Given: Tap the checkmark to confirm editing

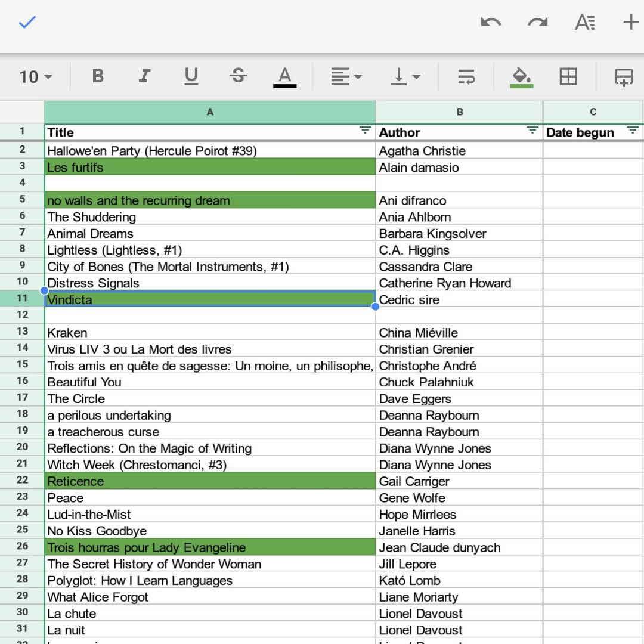Looking at the screenshot, I should coord(27,23).
